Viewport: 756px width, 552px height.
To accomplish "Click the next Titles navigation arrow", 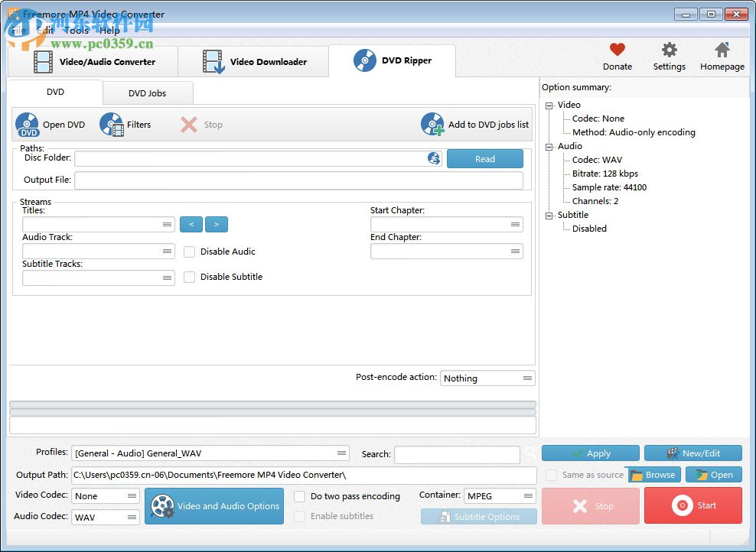I will coord(217,224).
